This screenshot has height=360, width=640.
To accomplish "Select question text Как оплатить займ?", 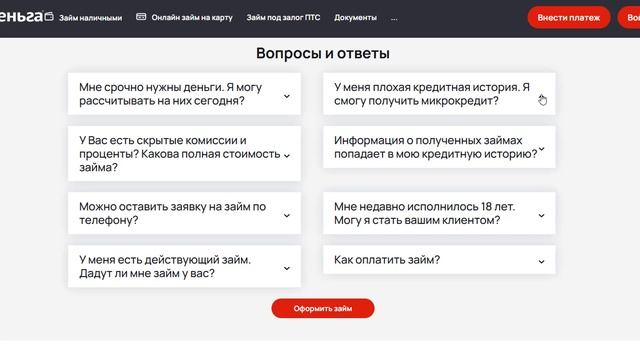I will (387, 260).
